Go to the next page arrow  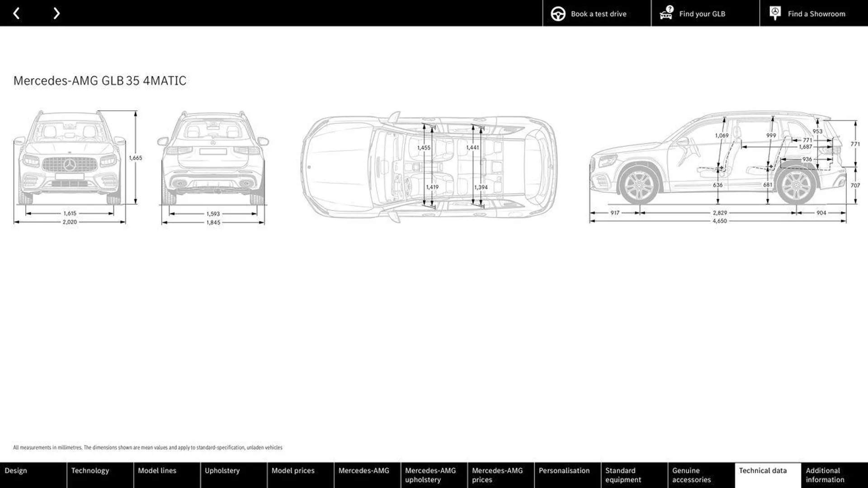click(x=57, y=14)
